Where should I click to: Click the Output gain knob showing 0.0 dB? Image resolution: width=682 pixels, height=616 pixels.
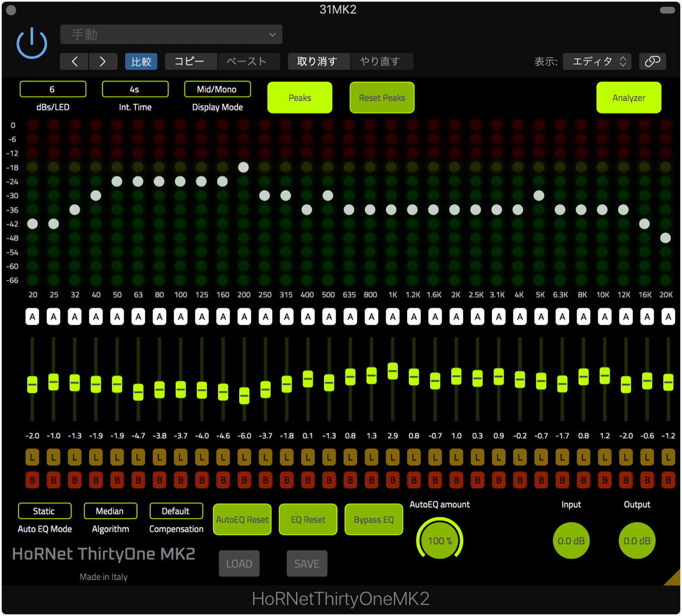pos(637,540)
